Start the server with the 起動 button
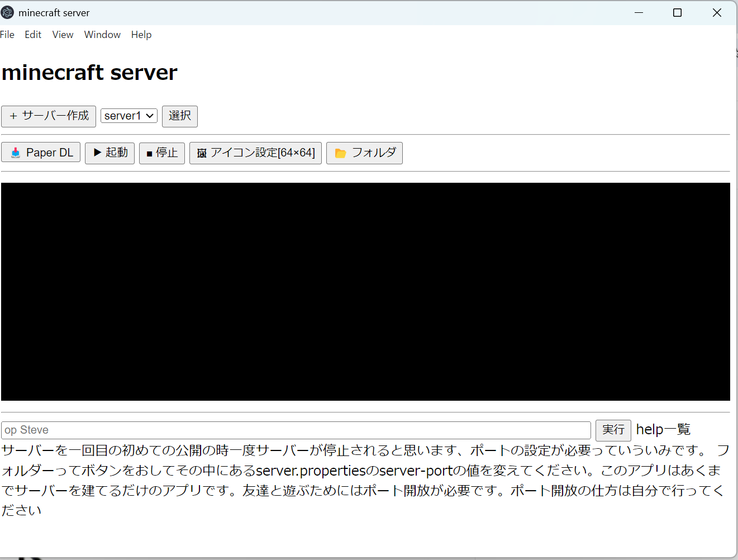The height and width of the screenshot is (560, 738). click(109, 153)
